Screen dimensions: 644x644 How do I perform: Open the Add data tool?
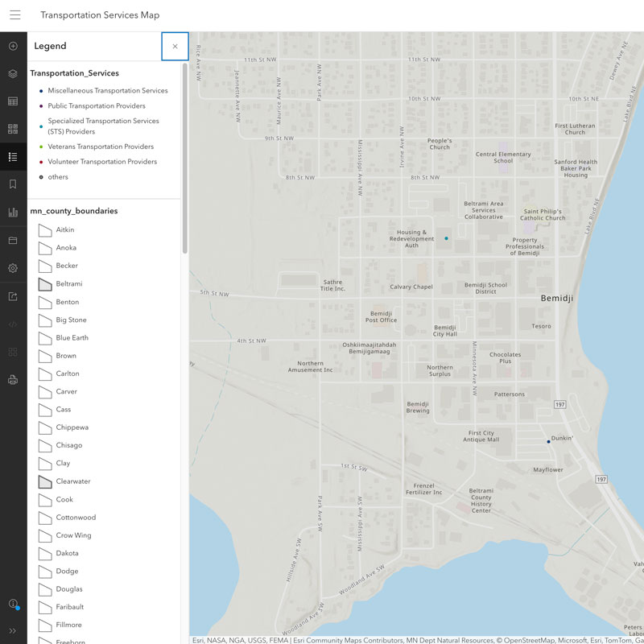pos(12,46)
